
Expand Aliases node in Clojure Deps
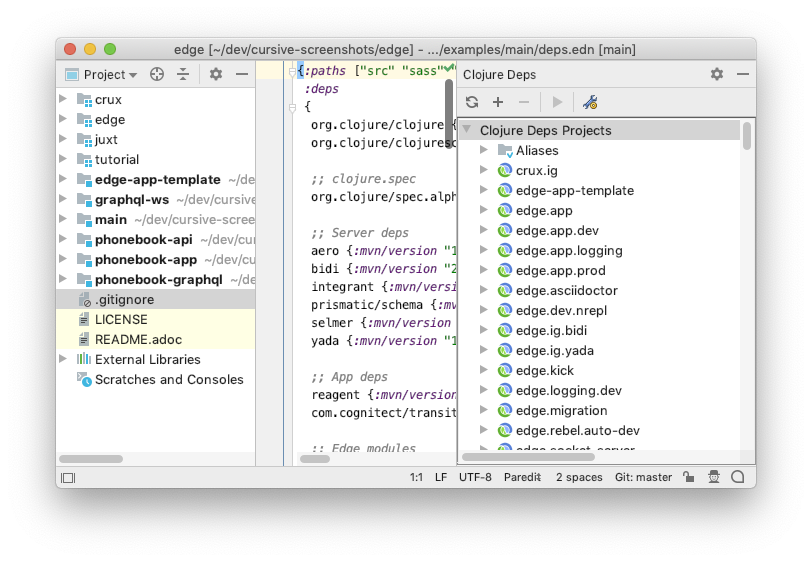[484, 150]
